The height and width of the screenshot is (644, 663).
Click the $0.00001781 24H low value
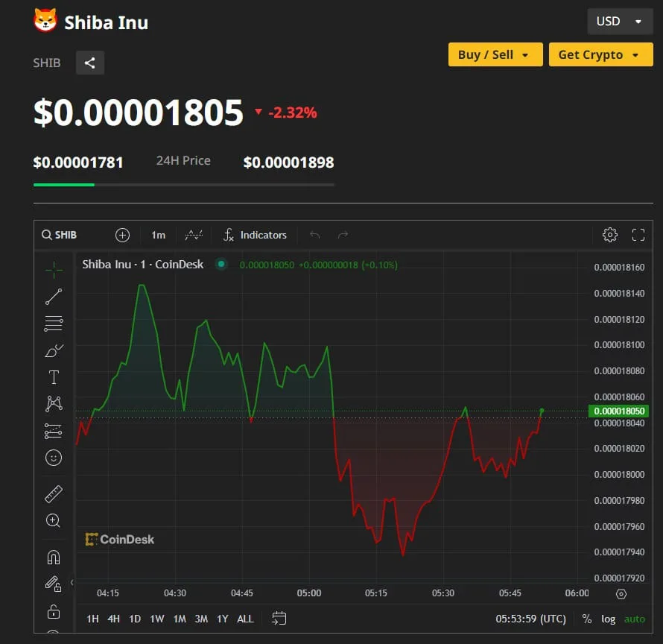[x=78, y=162]
